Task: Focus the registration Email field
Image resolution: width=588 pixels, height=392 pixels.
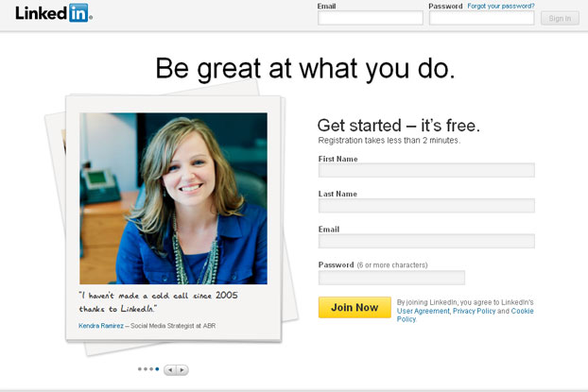Action: pyautogui.click(x=426, y=241)
